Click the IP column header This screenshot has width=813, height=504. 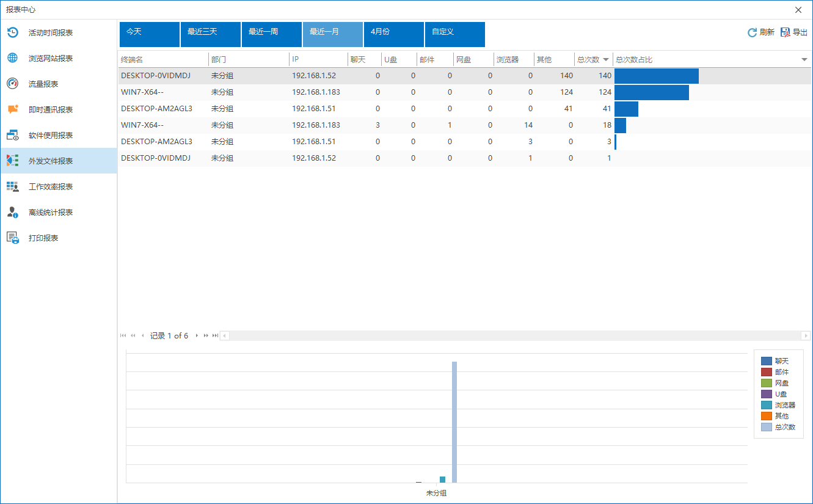(318, 59)
